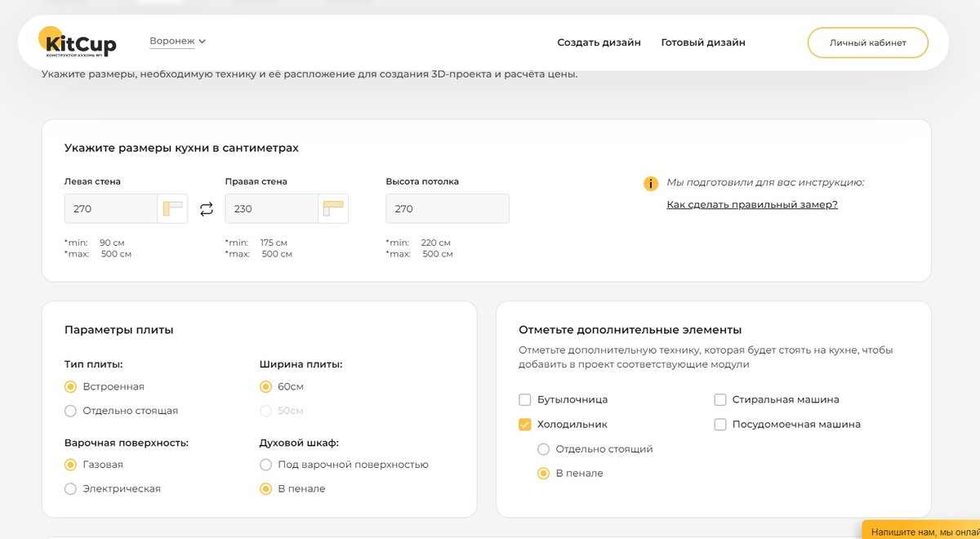Screen dimensions: 980x539
Task: Click the yellow info icon near instruction
Action: (x=651, y=183)
